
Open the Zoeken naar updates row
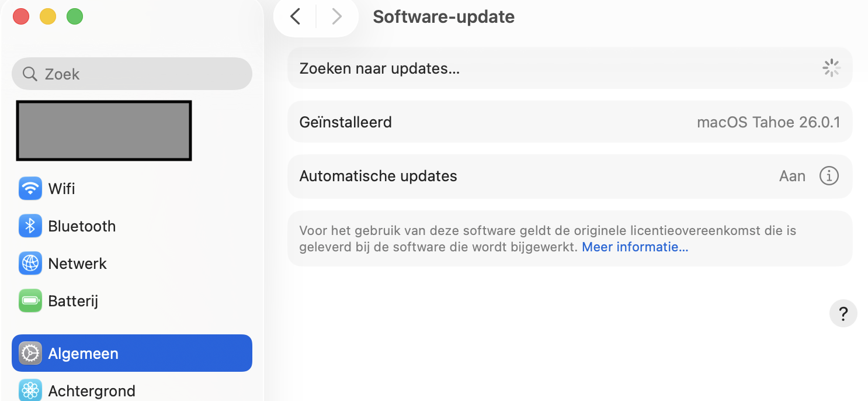(x=570, y=68)
